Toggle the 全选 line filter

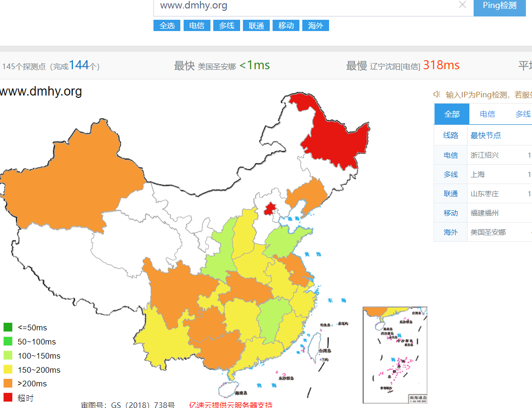[167, 25]
